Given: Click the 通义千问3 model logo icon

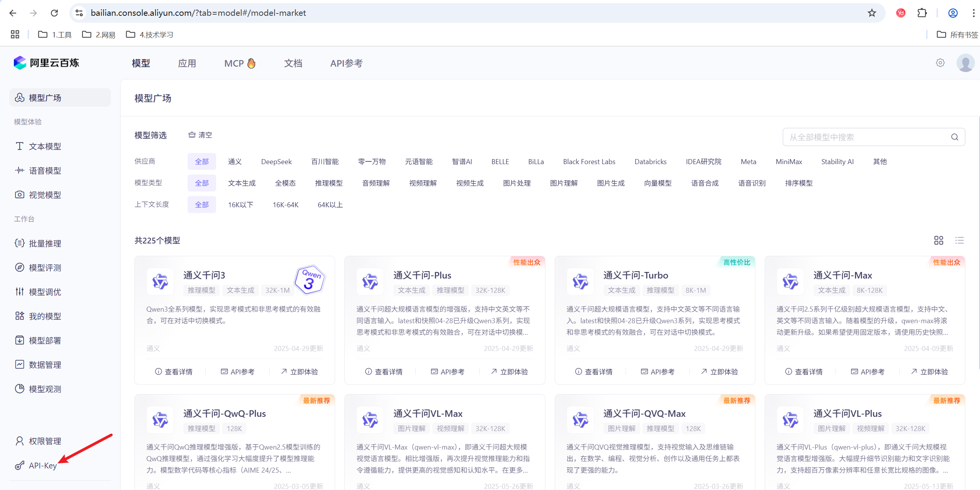Looking at the screenshot, I should 160,282.
